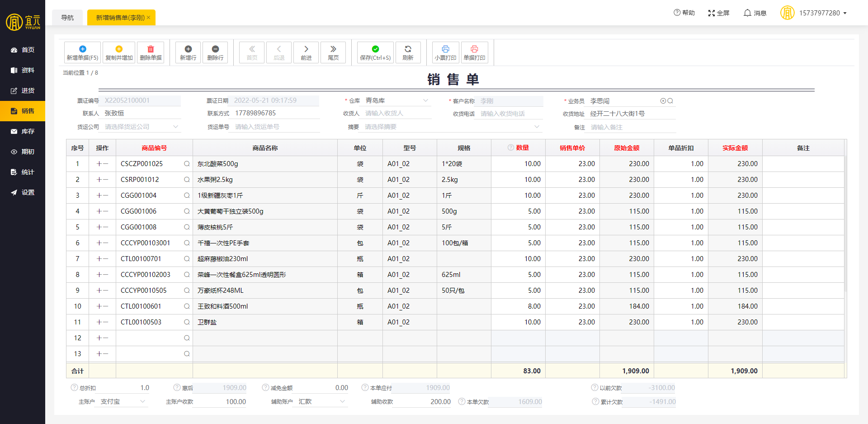Screen dimensions: 868x424
Task: Click the 新增行 add row icon
Action: (x=188, y=49)
